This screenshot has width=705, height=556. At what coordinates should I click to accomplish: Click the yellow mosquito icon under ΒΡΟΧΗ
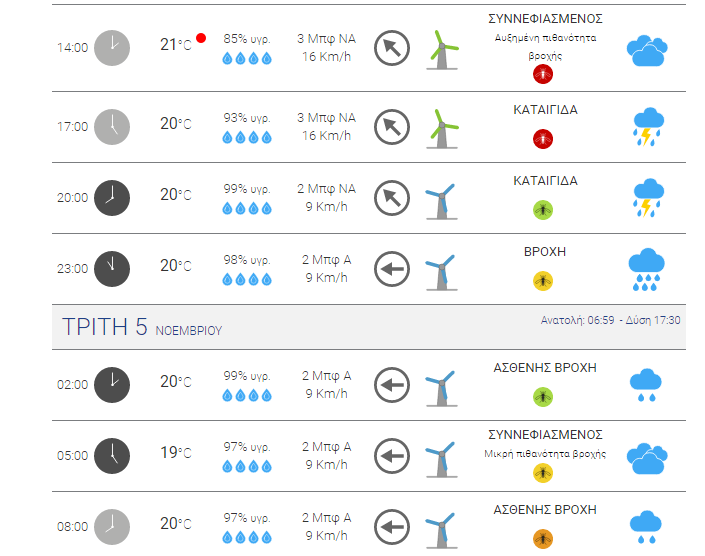[x=543, y=281]
